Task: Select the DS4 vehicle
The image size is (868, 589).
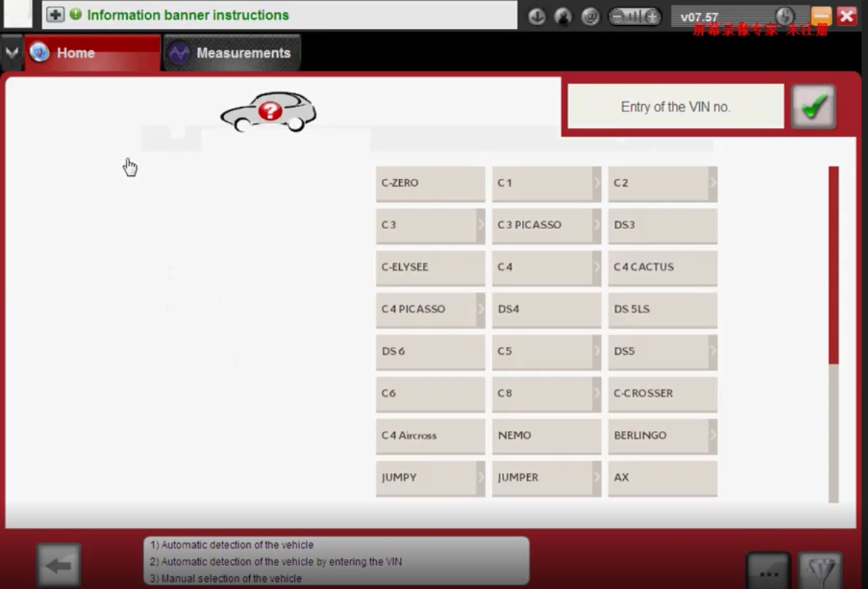Action: point(546,310)
